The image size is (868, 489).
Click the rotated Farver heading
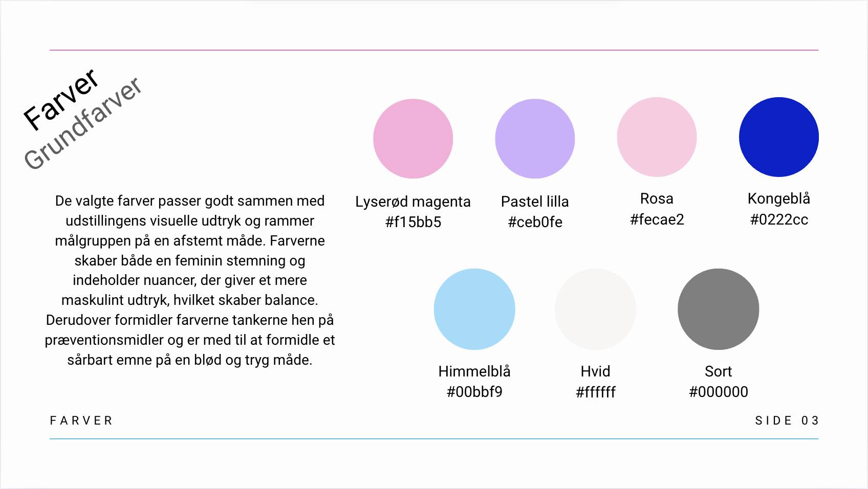pyautogui.click(x=61, y=99)
